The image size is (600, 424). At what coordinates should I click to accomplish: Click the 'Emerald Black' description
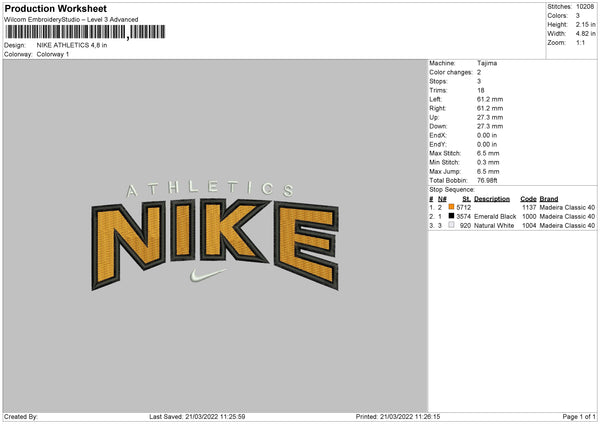495,217
